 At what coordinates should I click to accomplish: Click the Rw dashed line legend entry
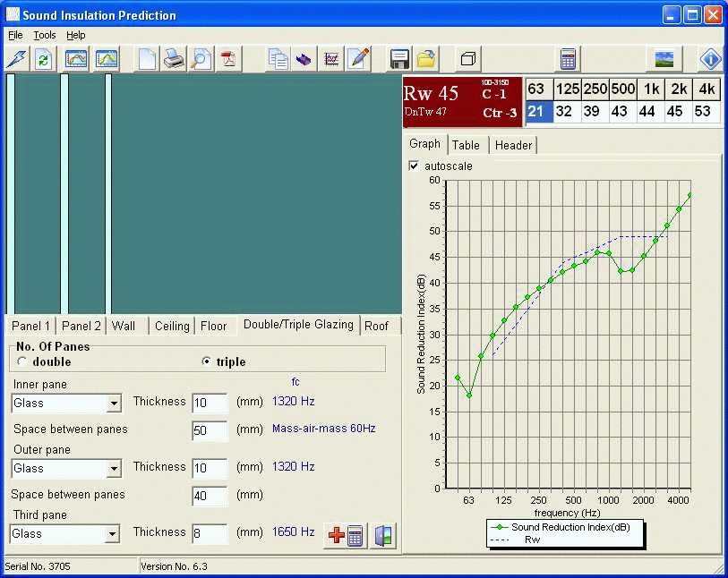click(x=516, y=540)
